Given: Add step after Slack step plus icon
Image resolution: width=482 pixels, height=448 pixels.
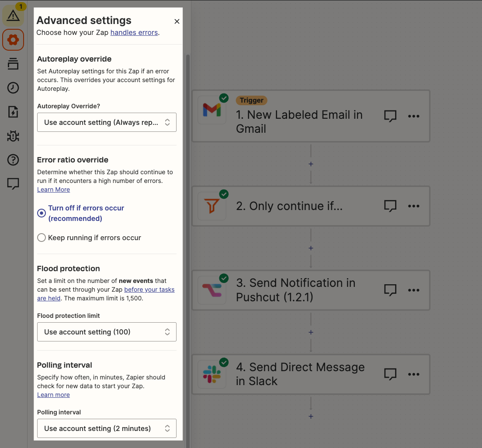Looking at the screenshot, I should click(311, 417).
